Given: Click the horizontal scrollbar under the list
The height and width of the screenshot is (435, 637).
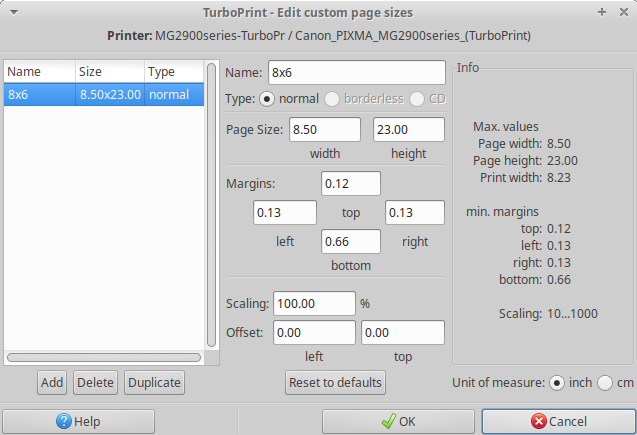Looking at the screenshot, I should (103, 357).
